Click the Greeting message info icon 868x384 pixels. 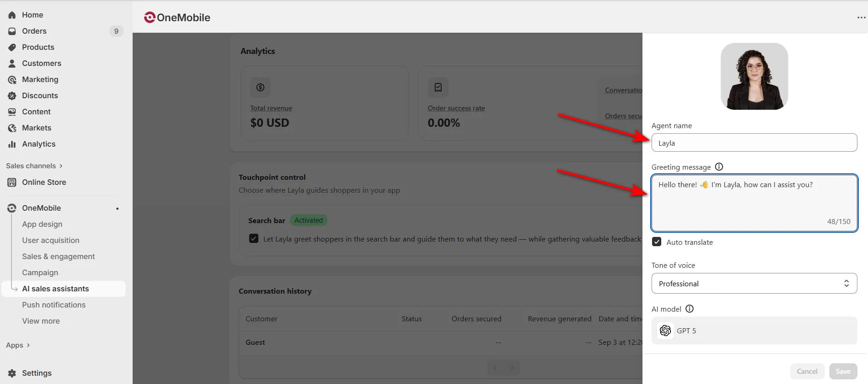[719, 167]
